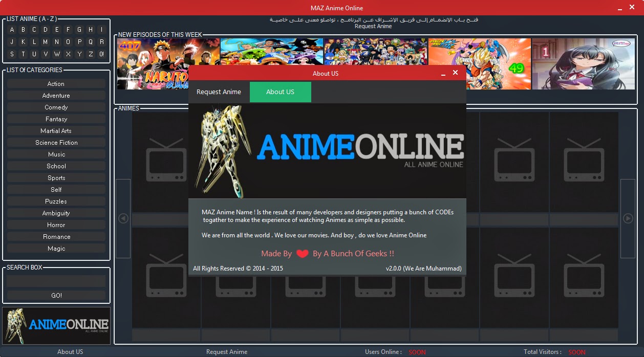This screenshot has width=644, height=357.
Task: Click the GO! search button
Action: (56, 295)
